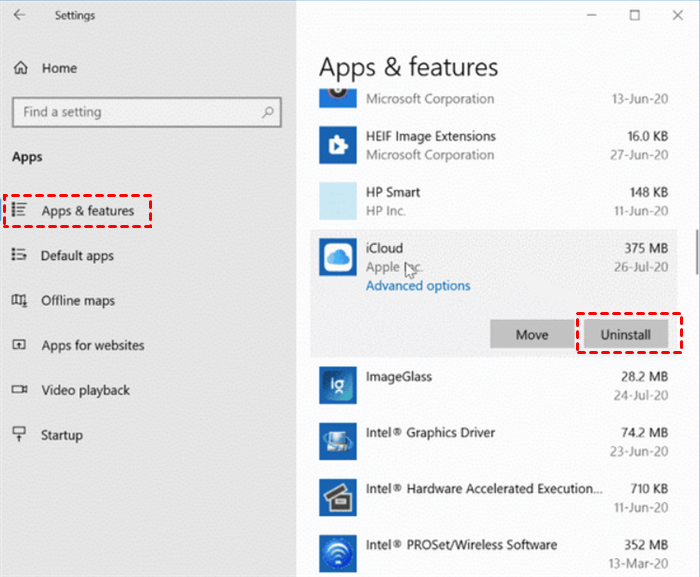Open Offline maps section
Image resolution: width=700 pixels, height=577 pixels.
[78, 301]
